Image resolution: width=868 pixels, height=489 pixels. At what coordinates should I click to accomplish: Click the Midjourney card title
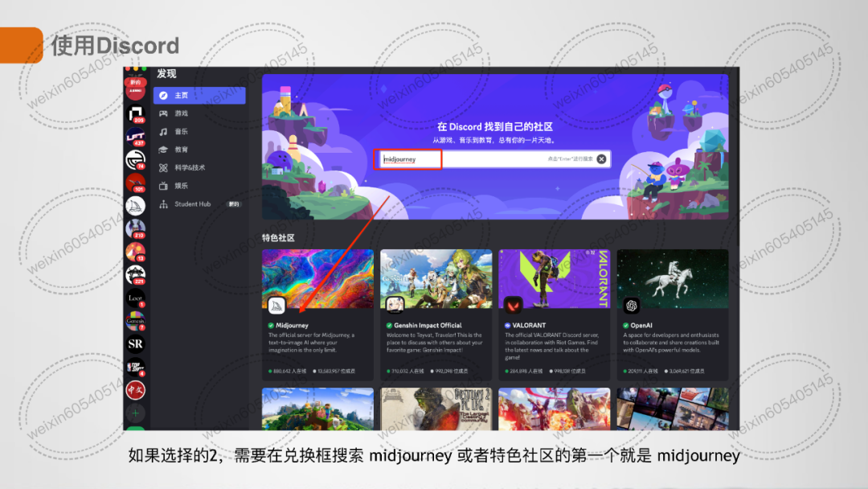coord(292,326)
